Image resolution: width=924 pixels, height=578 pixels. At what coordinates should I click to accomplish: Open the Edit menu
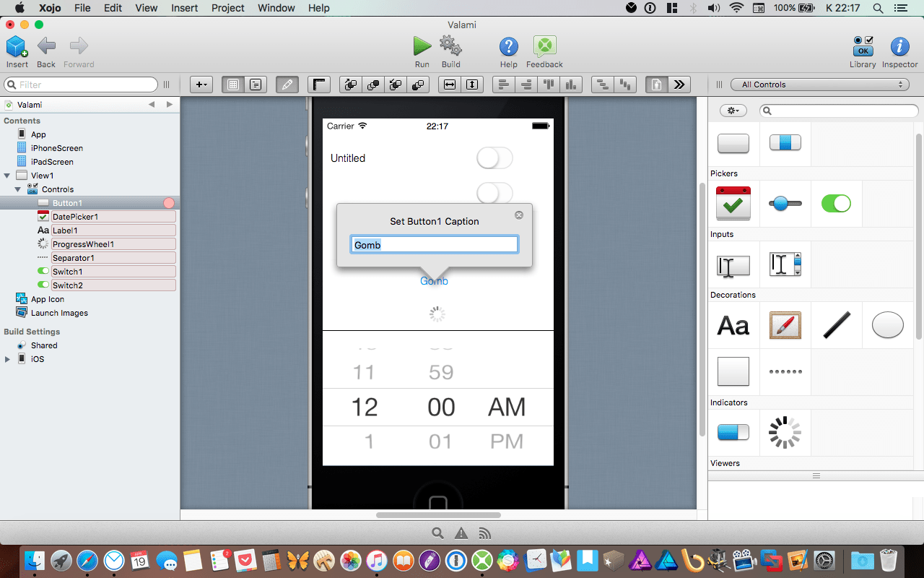pyautogui.click(x=113, y=8)
